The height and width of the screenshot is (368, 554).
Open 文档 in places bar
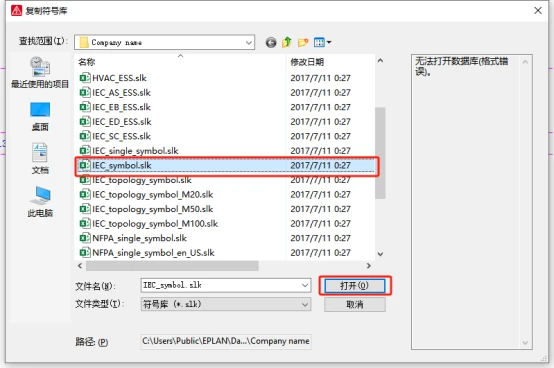click(40, 159)
